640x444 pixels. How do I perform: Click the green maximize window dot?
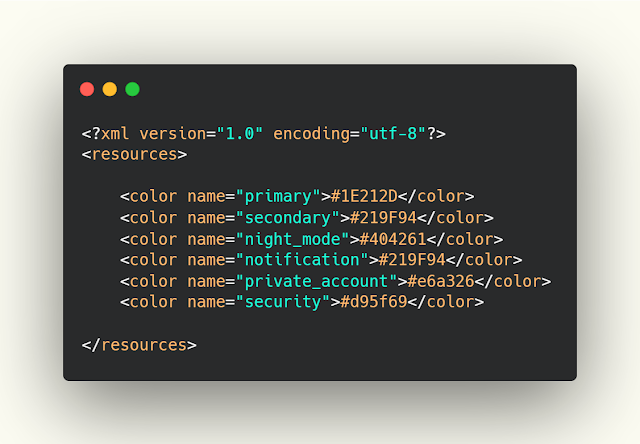(x=132, y=89)
